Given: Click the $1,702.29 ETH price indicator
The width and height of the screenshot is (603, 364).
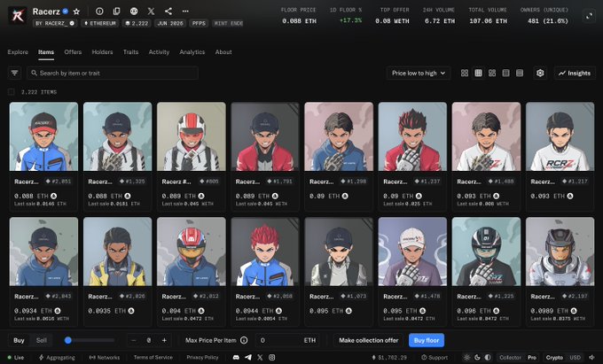Looking at the screenshot, I should point(389,358).
